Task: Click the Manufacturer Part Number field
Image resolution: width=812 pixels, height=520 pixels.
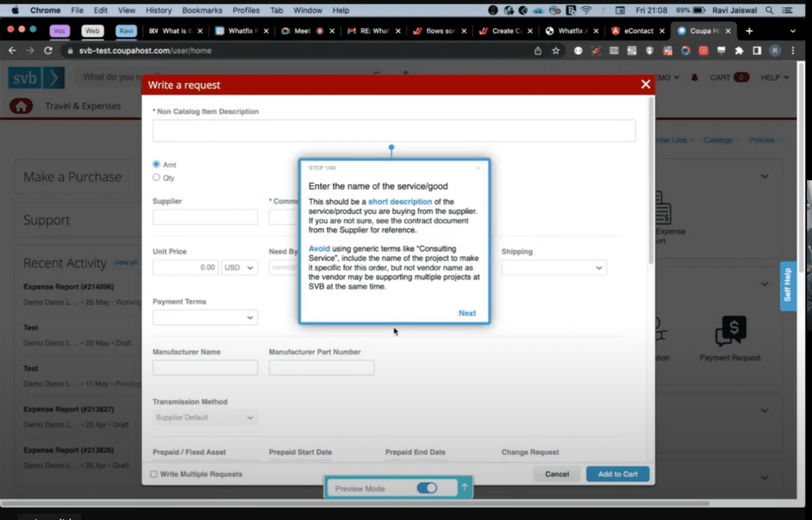Action: coord(321,368)
